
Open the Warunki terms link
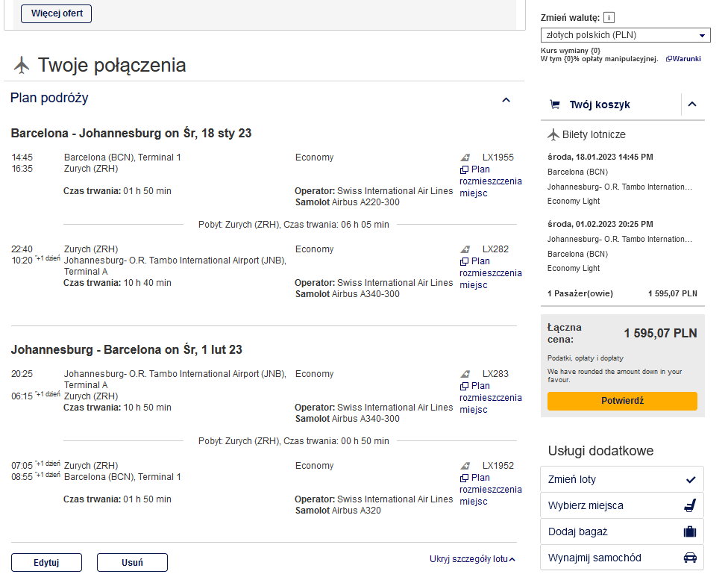pos(687,59)
